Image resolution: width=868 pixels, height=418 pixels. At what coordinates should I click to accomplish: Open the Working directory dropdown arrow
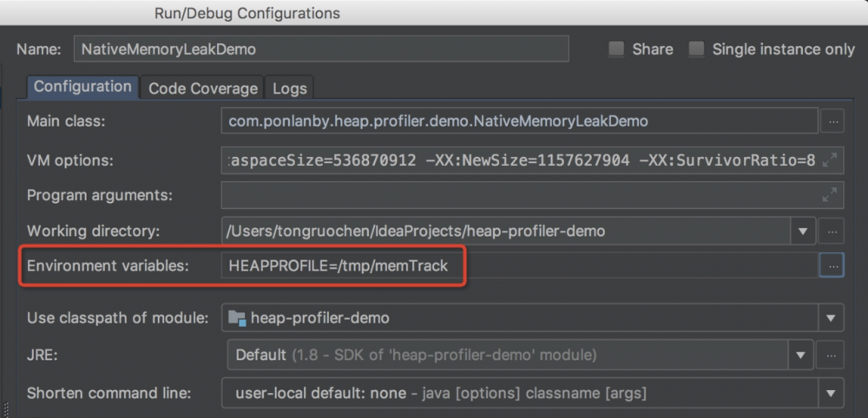pos(801,232)
